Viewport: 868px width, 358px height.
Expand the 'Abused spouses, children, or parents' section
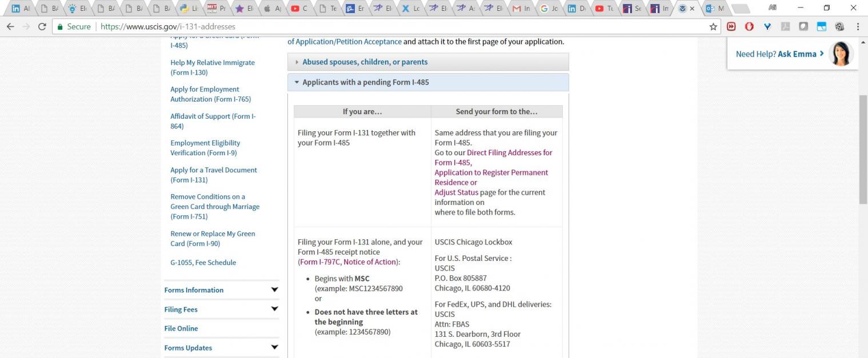coord(365,62)
